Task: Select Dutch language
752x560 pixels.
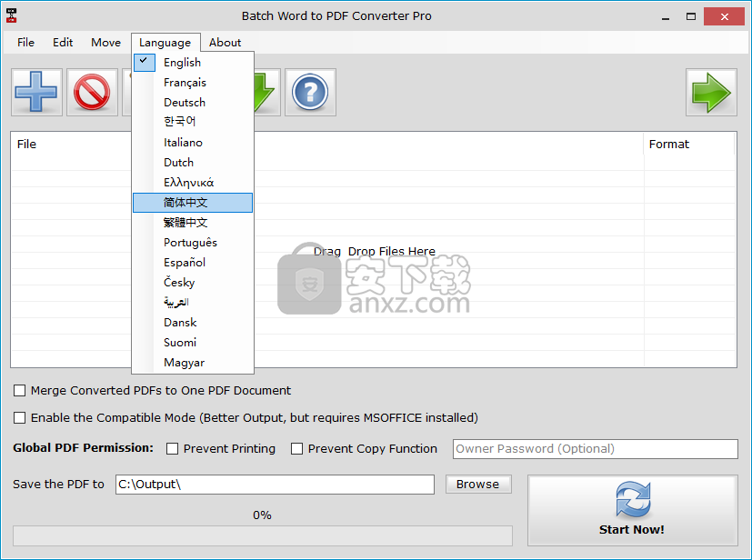Action: tap(193, 163)
